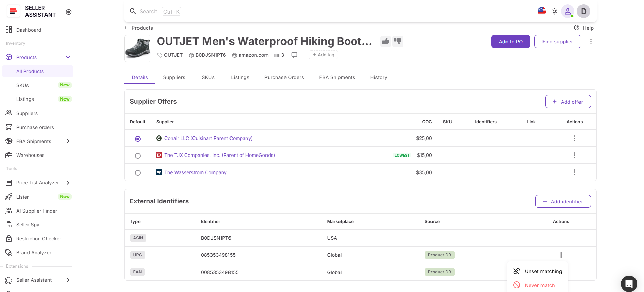The height and width of the screenshot is (292, 644).
Task: Click the US flag marketplace icon
Action: [x=542, y=11]
